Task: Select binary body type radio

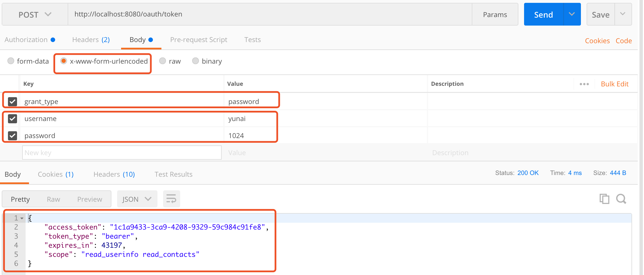Action: point(196,61)
